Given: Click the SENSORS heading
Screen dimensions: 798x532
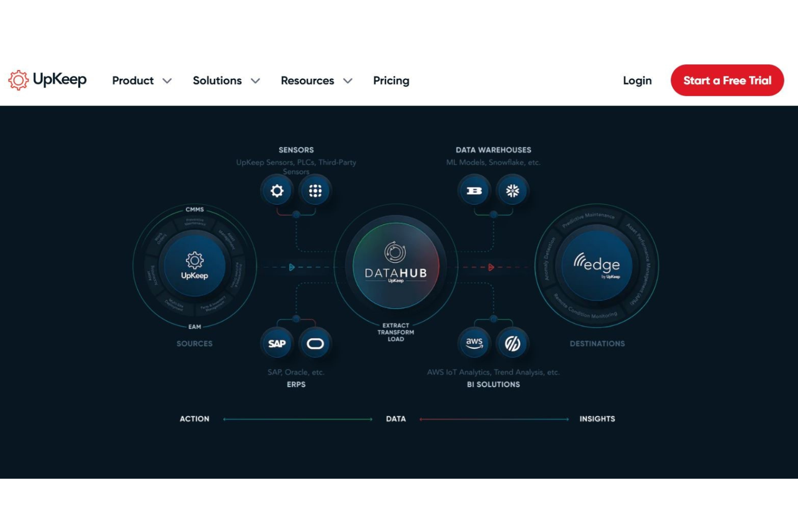Looking at the screenshot, I should 296,150.
